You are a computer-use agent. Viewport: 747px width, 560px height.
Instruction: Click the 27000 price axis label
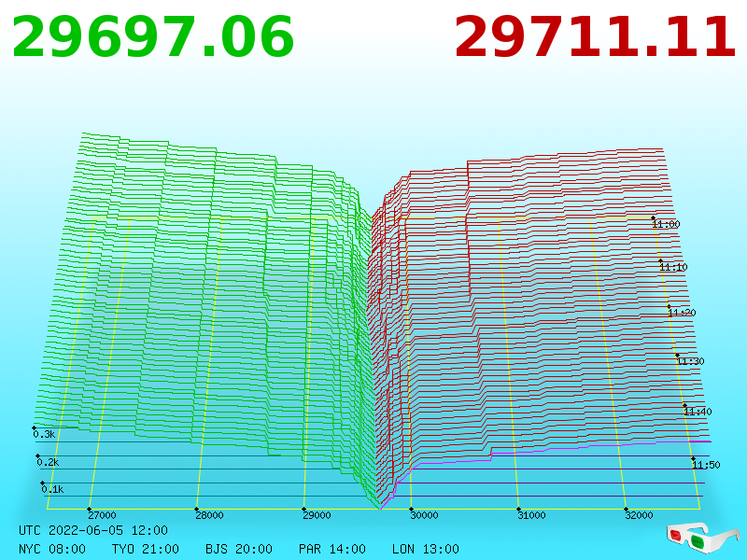click(x=102, y=515)
